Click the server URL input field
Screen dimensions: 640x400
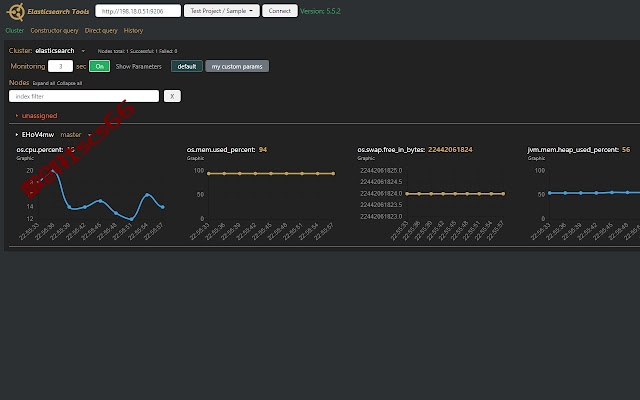[138, 11]
